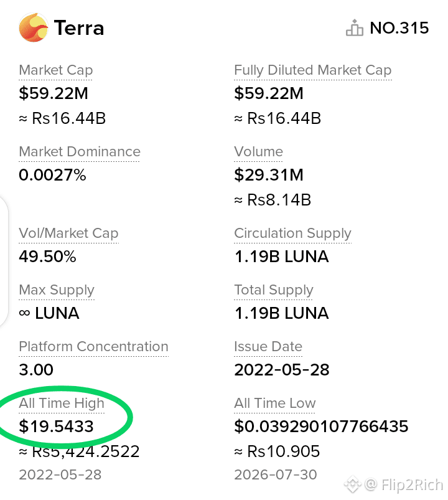Viewport: 448px width, 500px height.
Task: Click the Terra coin name heading
Action: click(78, 28)
